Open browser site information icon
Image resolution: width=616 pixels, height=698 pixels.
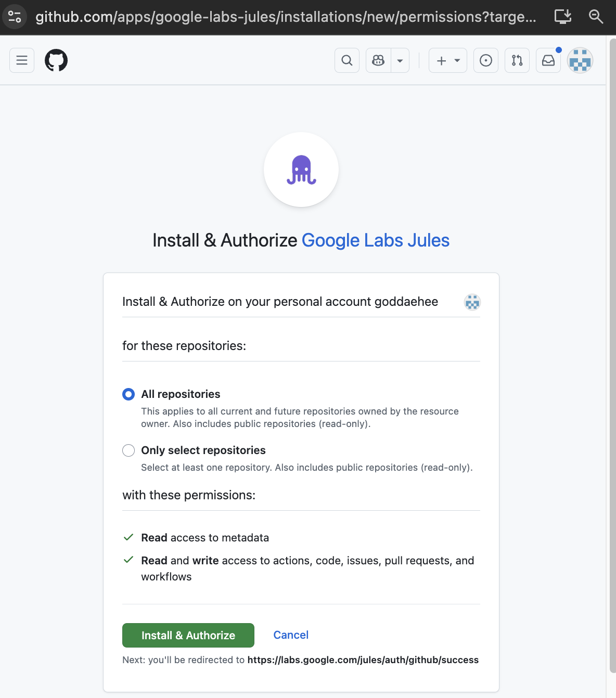click(x=15, y=17)
